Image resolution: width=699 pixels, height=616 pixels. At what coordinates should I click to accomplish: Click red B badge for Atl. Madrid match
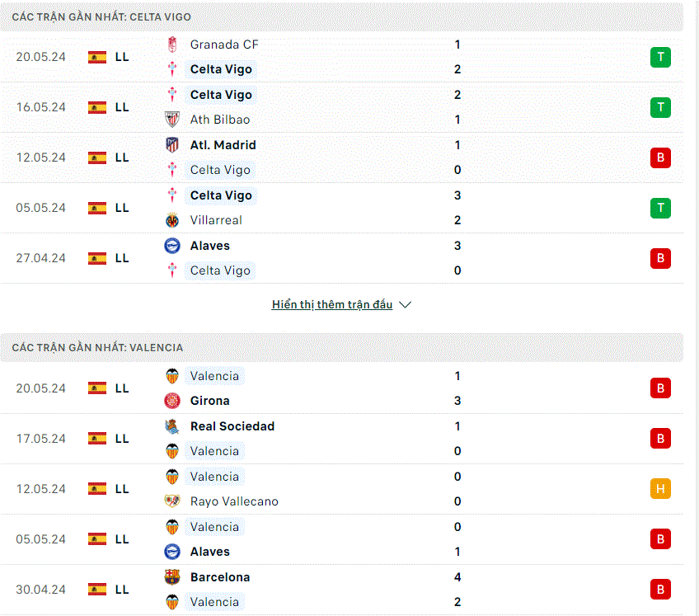pos(660,158)
